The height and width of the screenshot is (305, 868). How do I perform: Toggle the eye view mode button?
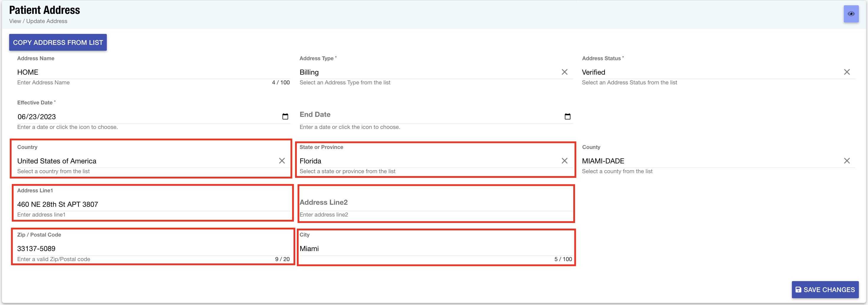tap(851, 14)
